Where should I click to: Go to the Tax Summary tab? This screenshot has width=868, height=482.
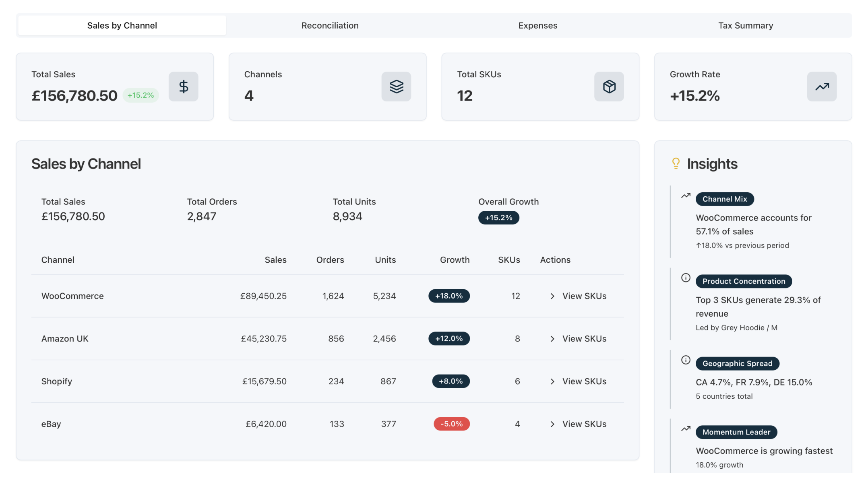[x=745, y=25]
